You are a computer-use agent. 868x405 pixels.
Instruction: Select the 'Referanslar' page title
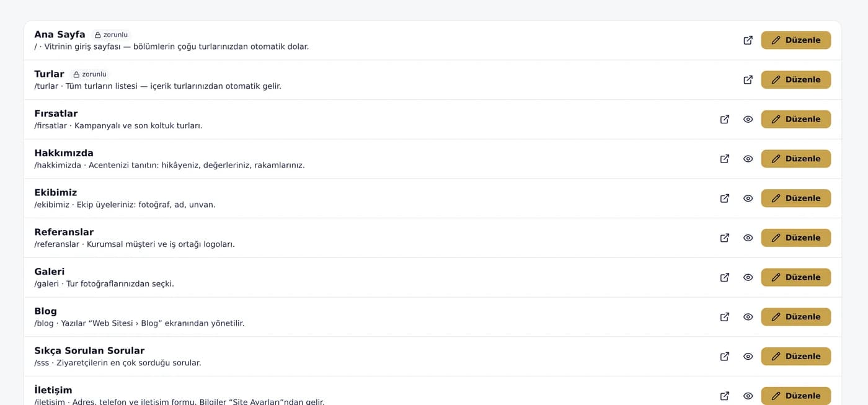(x=64, y=233)
